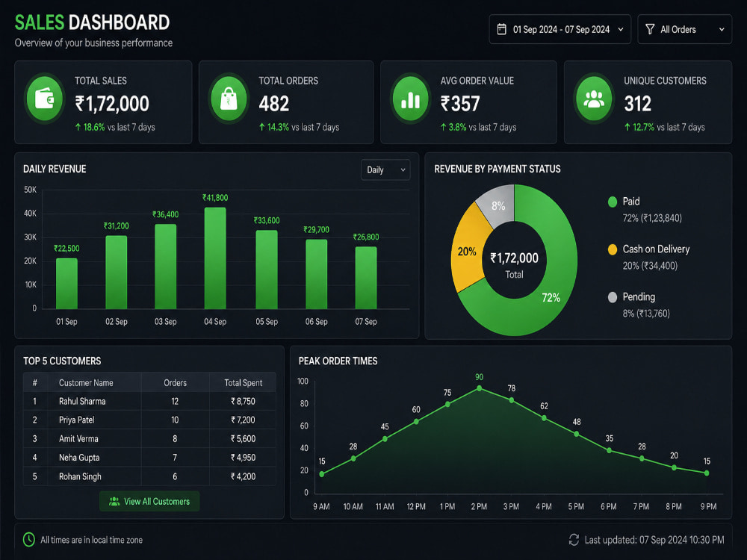Select Neha Gupta customer row
The width and height of the screenshot is (747, 560).
tap(149, 457)
